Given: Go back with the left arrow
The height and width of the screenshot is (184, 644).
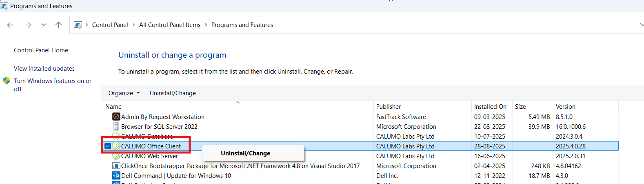Looking at the screenshot, I should (x=10, y=25).
